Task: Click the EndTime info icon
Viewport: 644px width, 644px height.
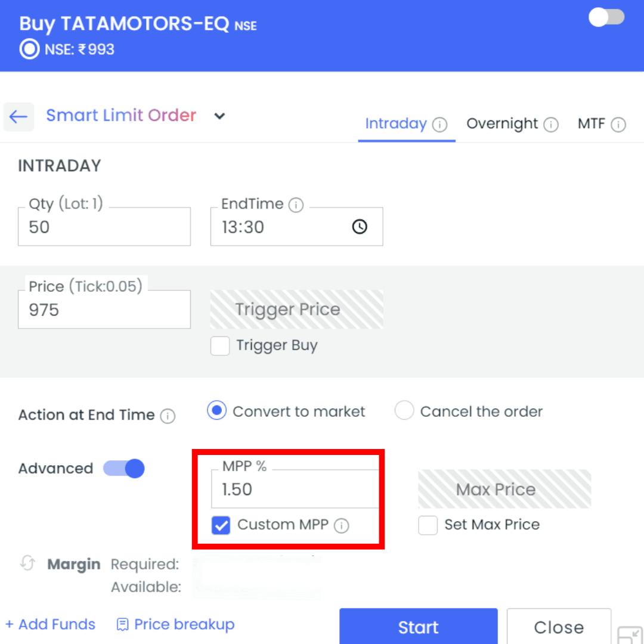Action: tap(296, 205)
